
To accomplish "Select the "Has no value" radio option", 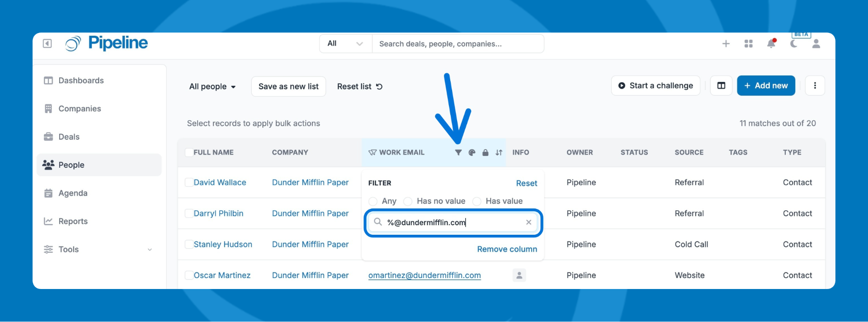I will coord(408,201).
